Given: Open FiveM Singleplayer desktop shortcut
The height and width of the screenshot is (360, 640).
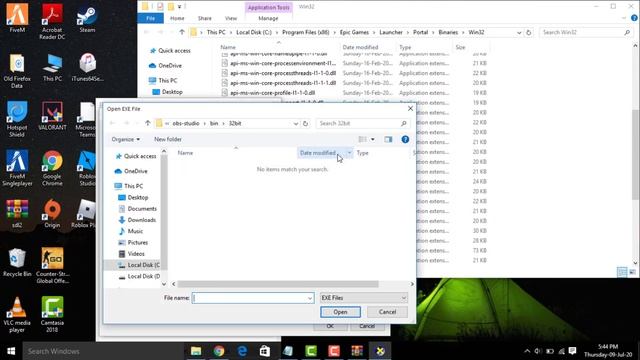Looking at the screenshot, I should coord(17,168).
